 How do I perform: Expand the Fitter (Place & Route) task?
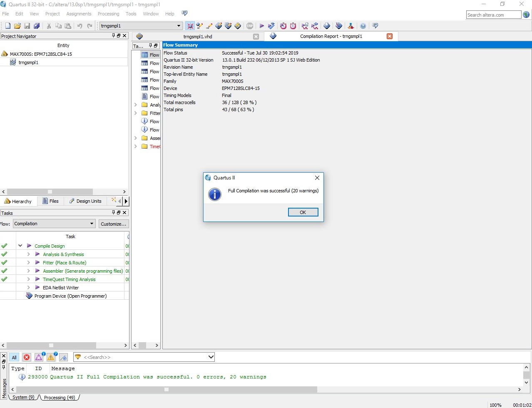tap(28, 263)
